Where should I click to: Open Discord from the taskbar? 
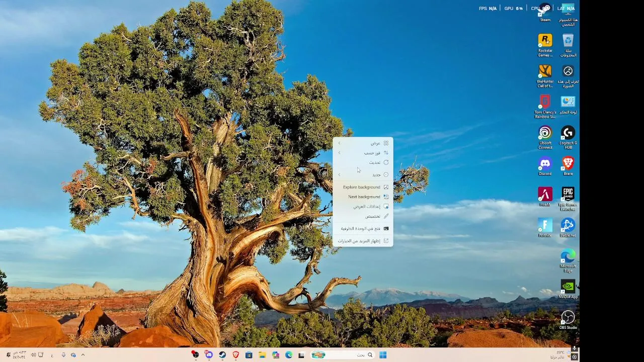[x=209, y=355]
